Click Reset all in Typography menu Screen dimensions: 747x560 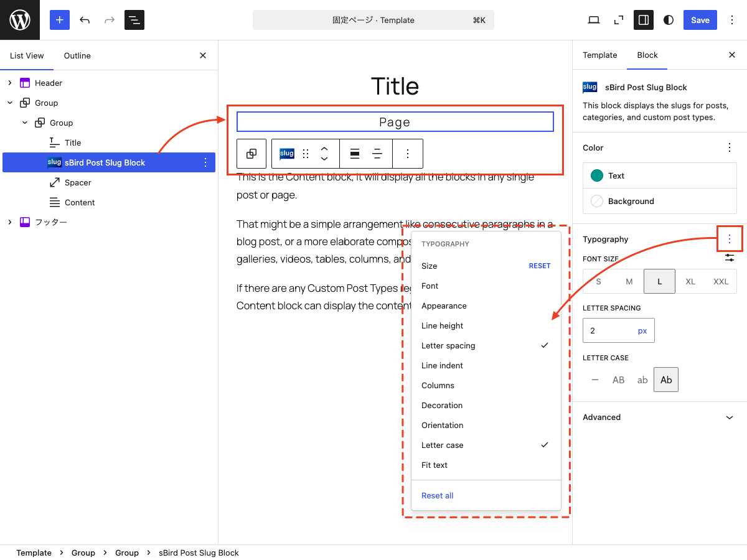tap(438, 495)
